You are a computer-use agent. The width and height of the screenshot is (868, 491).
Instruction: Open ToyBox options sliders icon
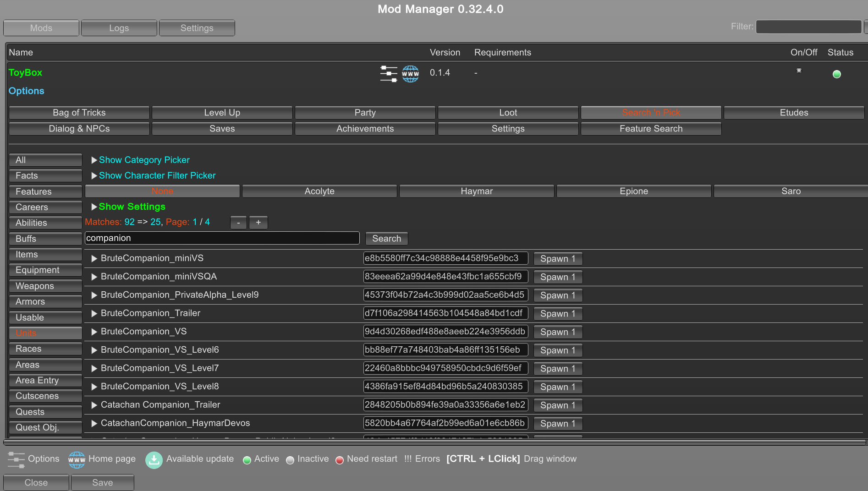tap(388, 73)
